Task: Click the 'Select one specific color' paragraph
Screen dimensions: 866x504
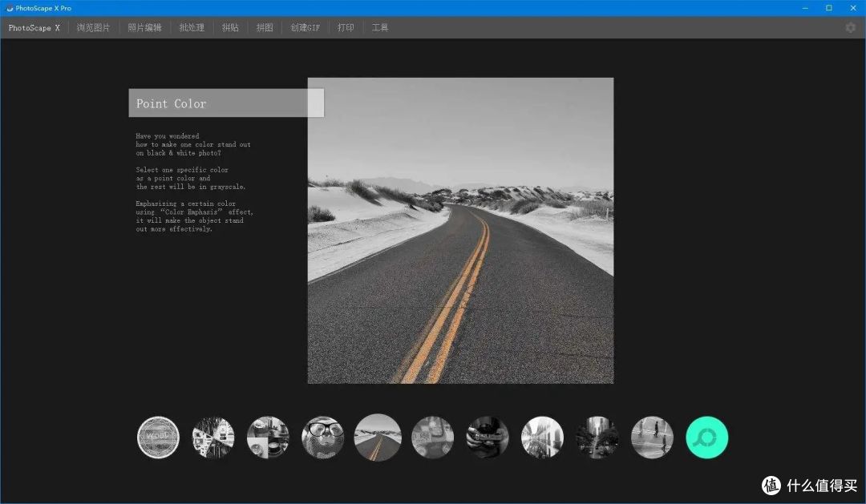Action: click(191, 179)
